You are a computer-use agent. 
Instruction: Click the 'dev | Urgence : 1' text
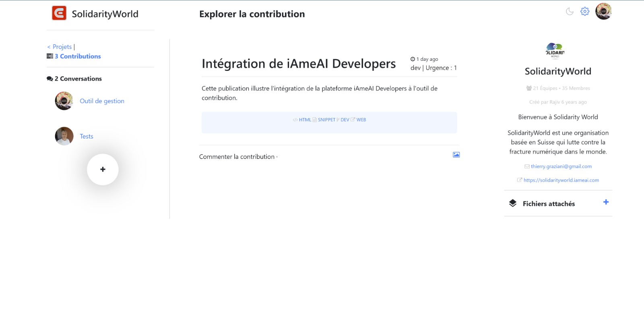click(433, 68)
